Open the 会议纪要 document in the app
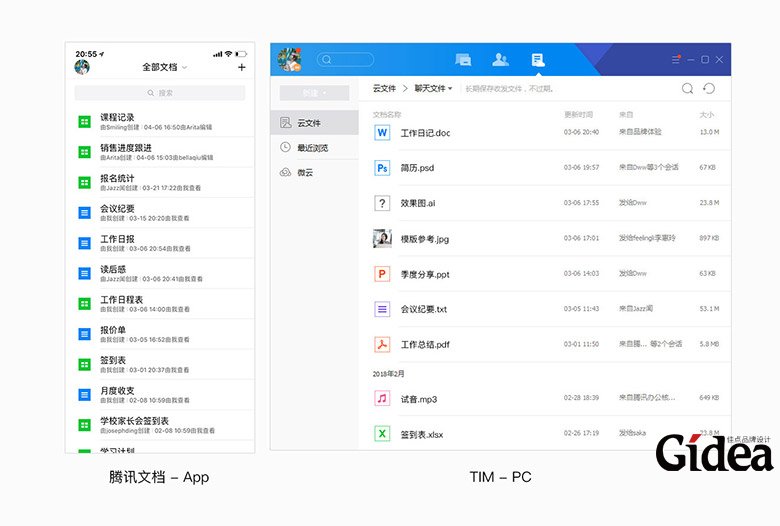This screenshot has width=780, height=526. (x=160, y=212)
